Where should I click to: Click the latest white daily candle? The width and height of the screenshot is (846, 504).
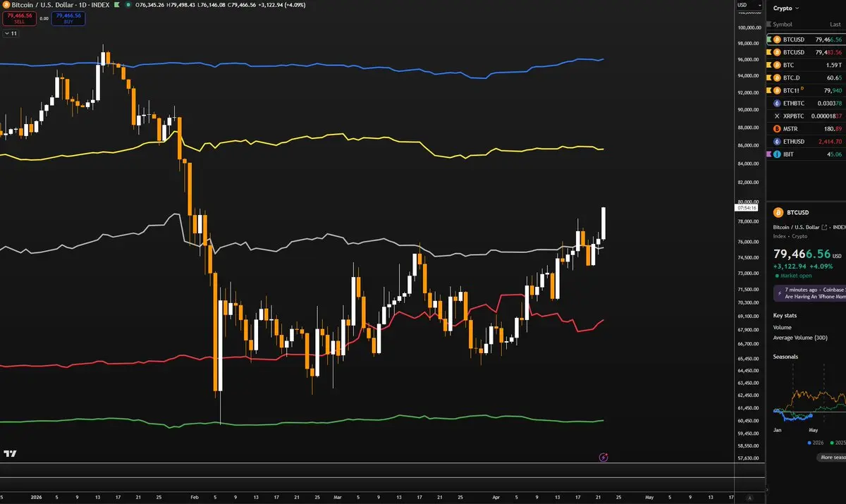coord(604,223)
